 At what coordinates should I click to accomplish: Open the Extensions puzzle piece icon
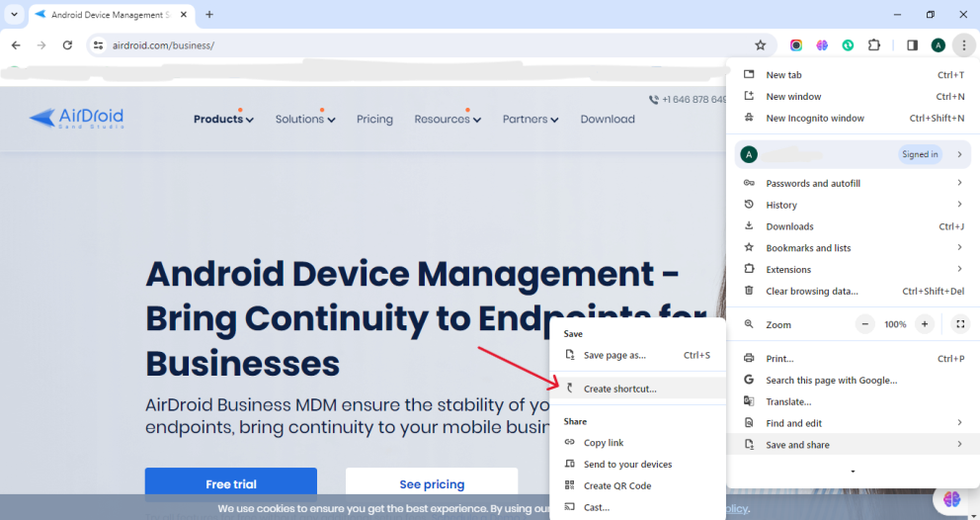point(873,45)
